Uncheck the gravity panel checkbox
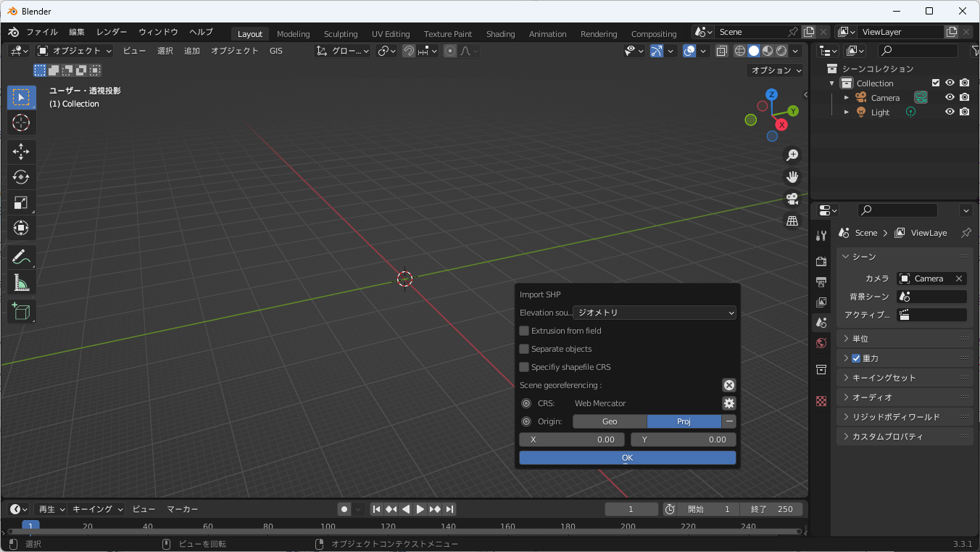Screen dimensions: 980x552 (x=856, y=358)
